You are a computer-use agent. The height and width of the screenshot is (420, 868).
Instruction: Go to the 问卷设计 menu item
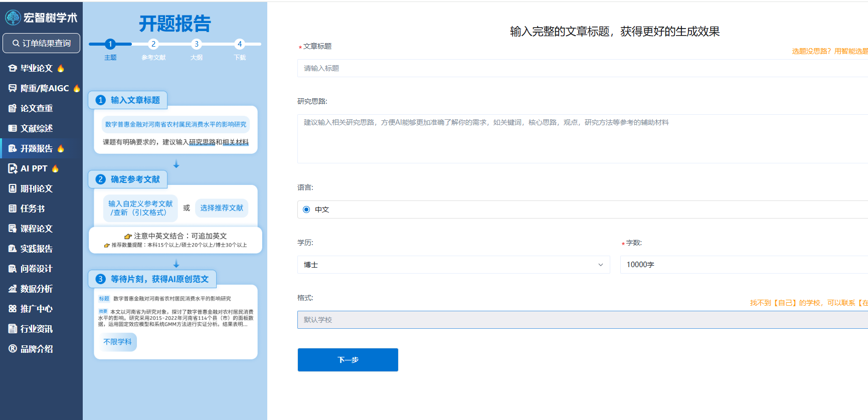pos(36,269)
